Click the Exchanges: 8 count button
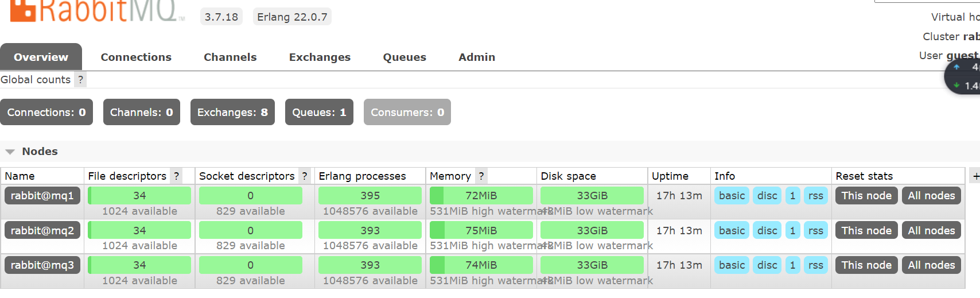The height and width of the screenshot is (298, 980). [232, 112]
